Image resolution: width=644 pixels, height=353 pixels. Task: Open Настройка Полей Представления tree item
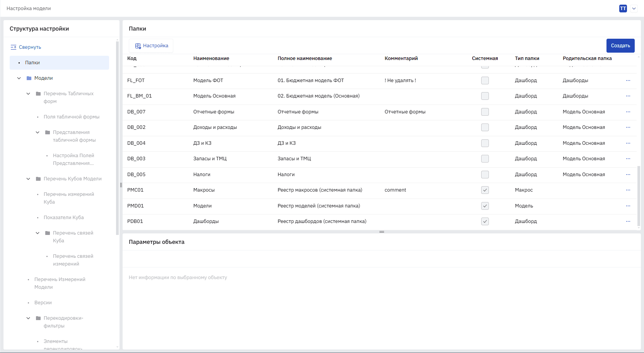tap(73, 159)
